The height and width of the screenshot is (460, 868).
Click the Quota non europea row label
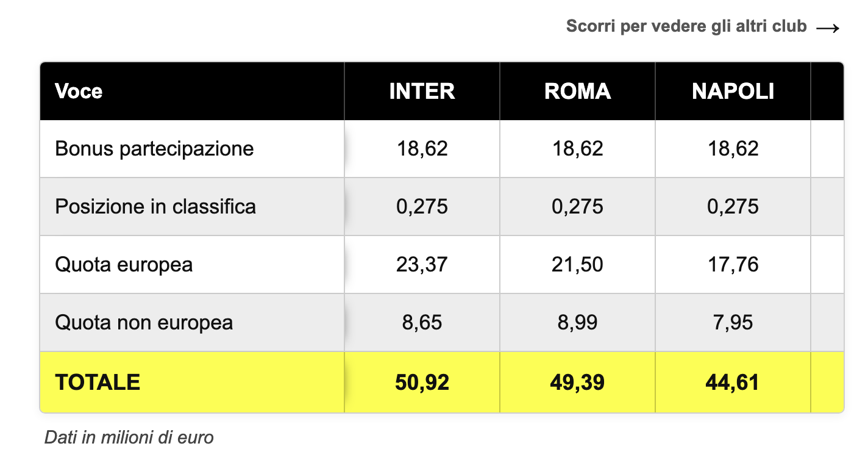point(144,322)
